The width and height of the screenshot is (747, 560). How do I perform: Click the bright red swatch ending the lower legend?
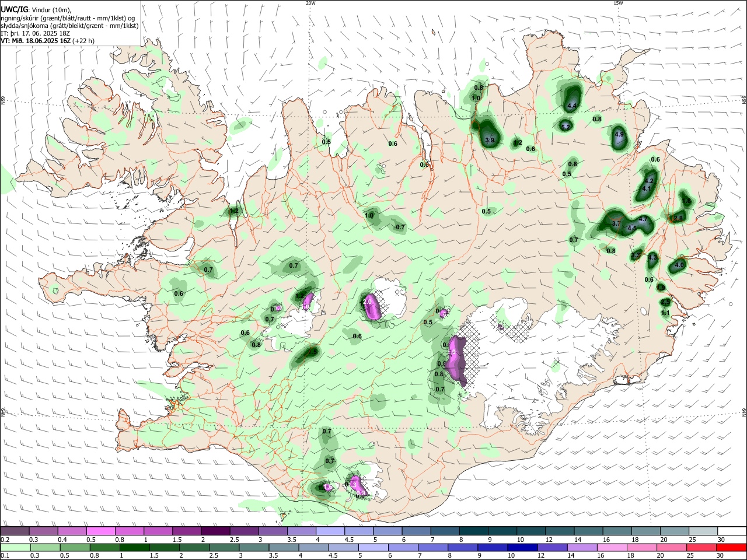coord(731,547)
